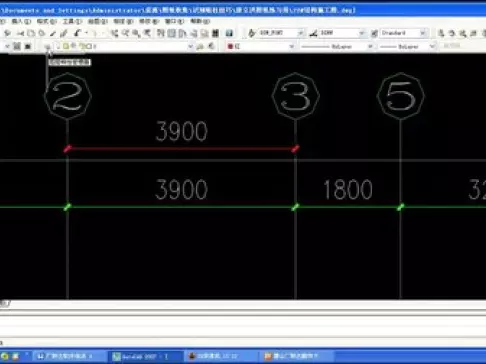The height and width of the screenshot is (364, 486).
Task: Click the table style icon beside Standard
Action: pyautogui.click(x=374, y=33)
